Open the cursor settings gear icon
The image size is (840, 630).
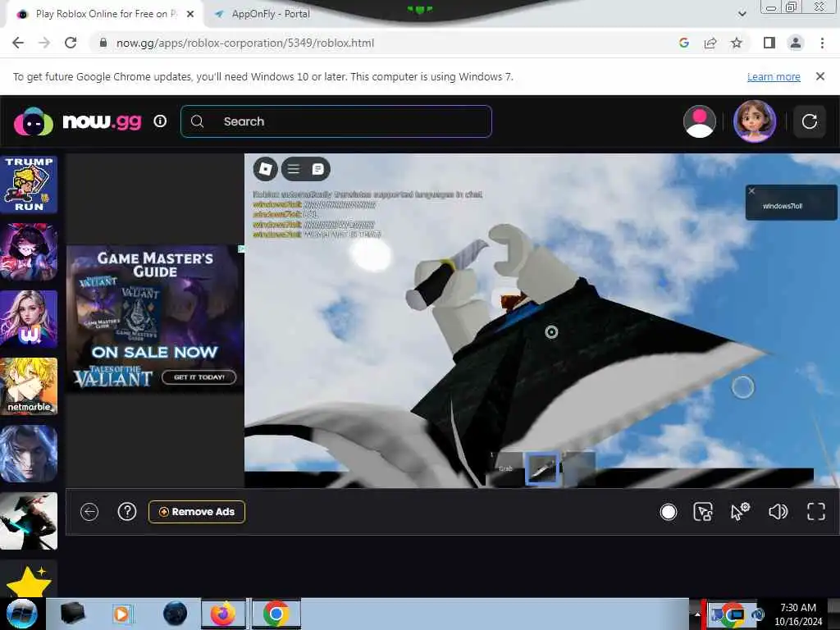click(x=741, y=512)
